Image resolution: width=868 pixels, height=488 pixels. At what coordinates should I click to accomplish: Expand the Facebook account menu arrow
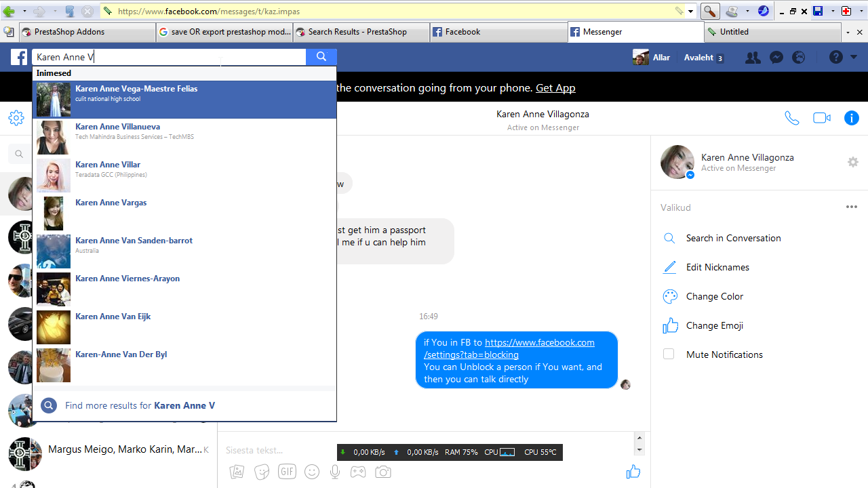[x=853, y=58]
